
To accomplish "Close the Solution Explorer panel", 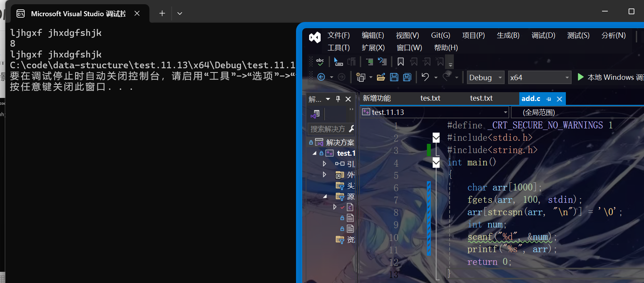I will pyautogui.click(x=348, y=99).
